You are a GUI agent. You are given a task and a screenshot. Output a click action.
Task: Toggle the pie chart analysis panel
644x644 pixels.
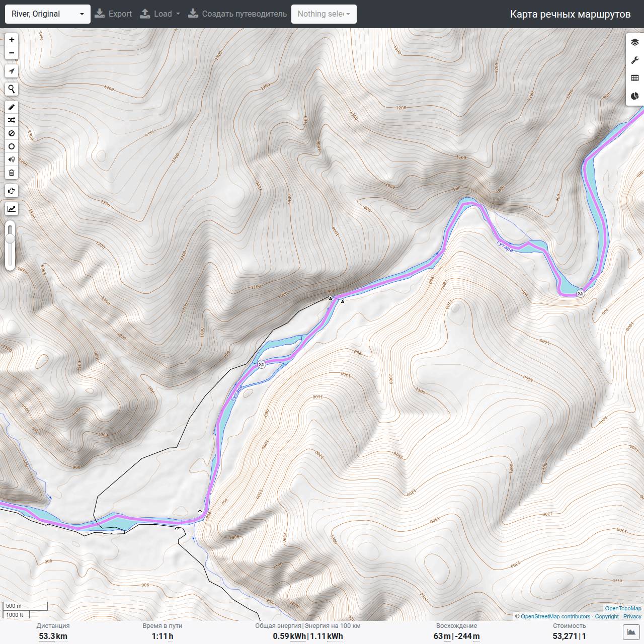click(x=635, y=96)
